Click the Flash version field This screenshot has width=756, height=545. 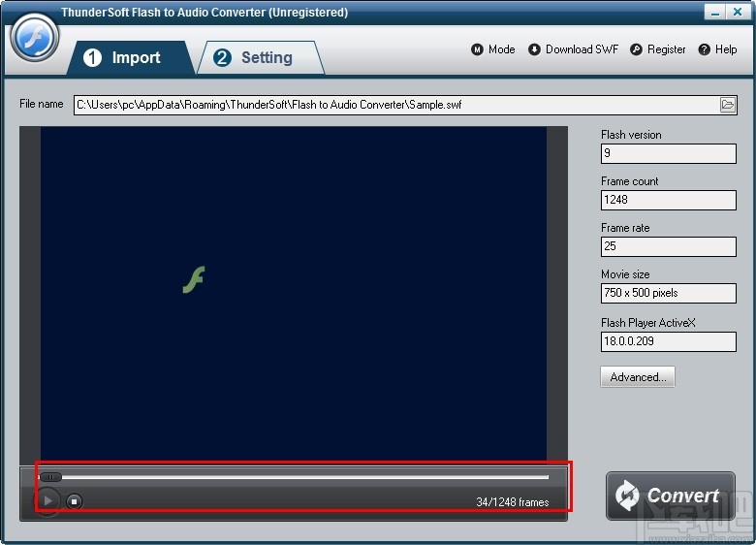[668, 153]
